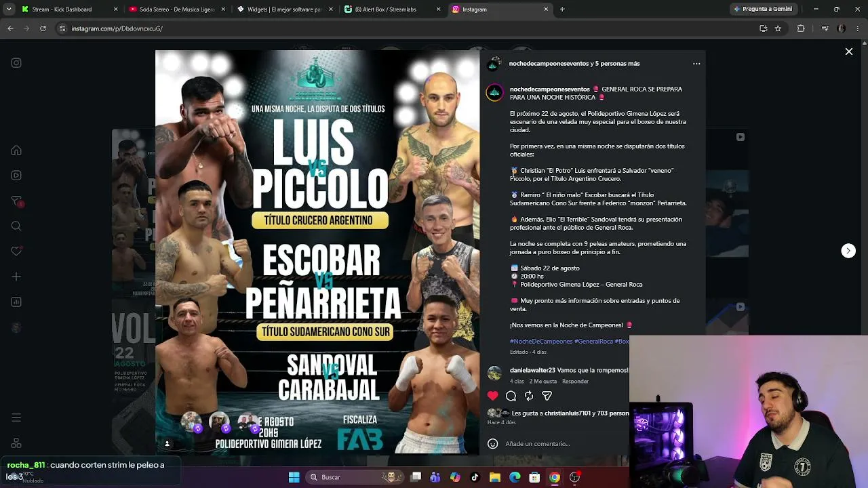
Task: Open the grid icon at the sidebar bottom
Action: pos(16,443)
